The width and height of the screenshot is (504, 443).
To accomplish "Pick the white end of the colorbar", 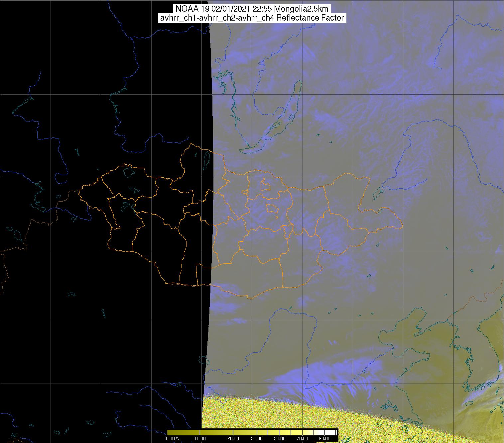I will click(x=331, y=432).
